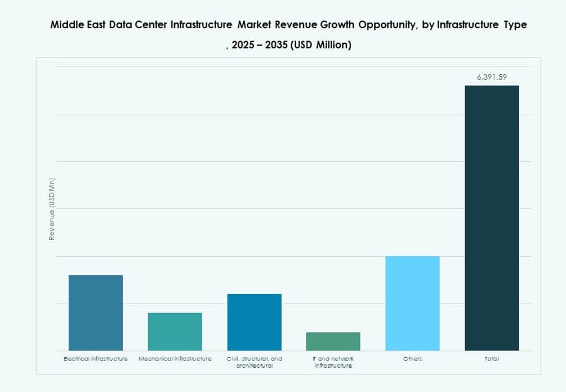Image resolution: width=566 pixels, height=392 pixels.
Task: Select the IT and network infrastructure bar
Action: 332,341
